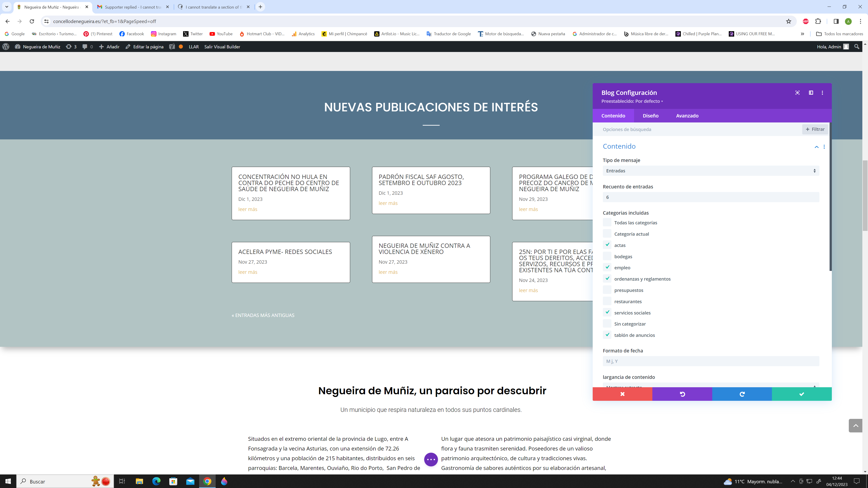
Task: Click the blue redo arrow button
Action: click(x=742, y=394)
